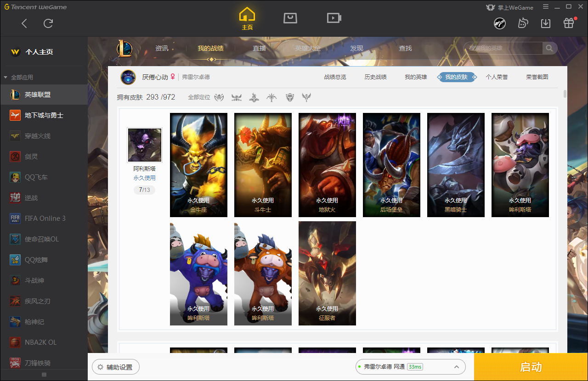Switch to 战绩总览 sub-tab
Screen dimensions: 588x381
tap(335, 77)
